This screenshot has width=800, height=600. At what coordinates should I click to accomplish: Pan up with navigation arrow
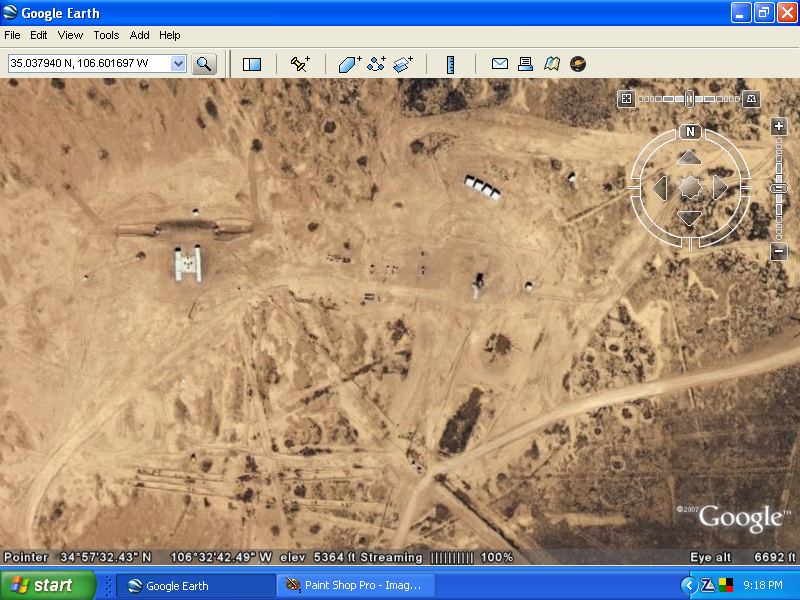click(x=689, y=158)
